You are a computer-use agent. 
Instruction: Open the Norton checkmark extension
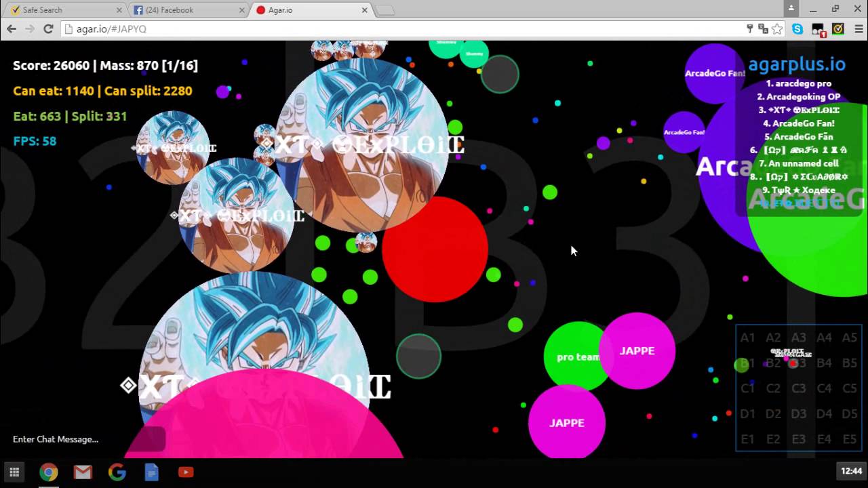point(838,28)
